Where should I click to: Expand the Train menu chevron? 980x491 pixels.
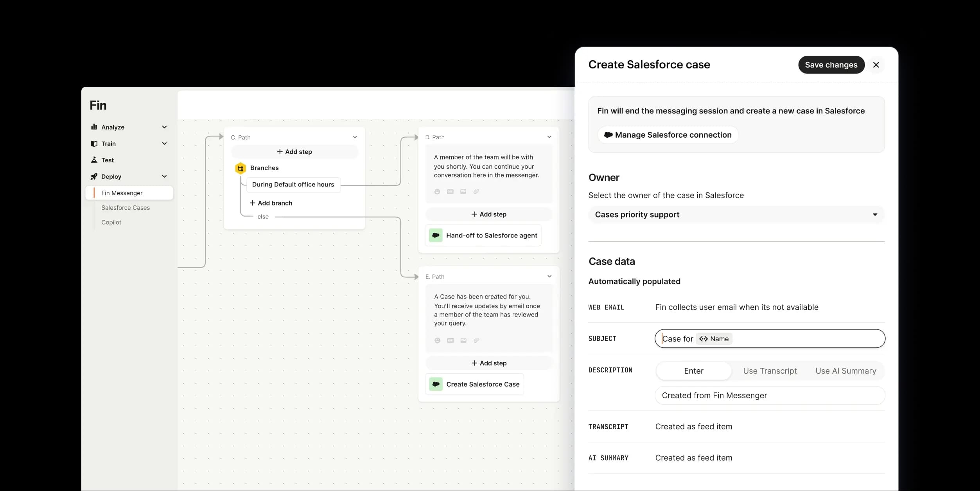tap(164, 144)
